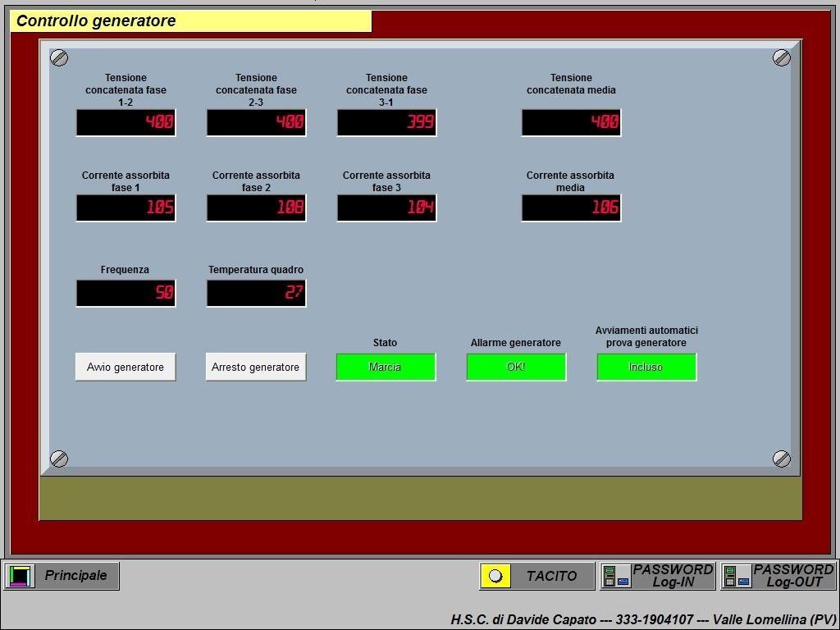Click the Allarme generatore label
The height and width of the screenshot is (630, 840).
[516, 343]
